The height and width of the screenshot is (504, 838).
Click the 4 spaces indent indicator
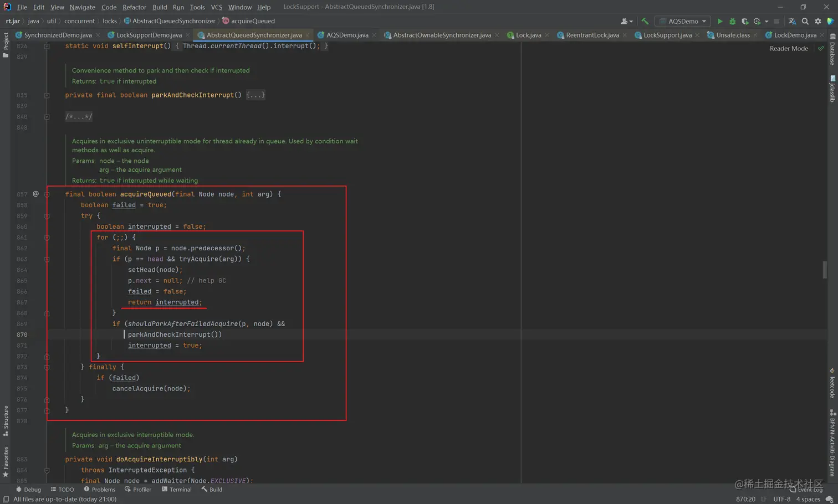pyautogui.click(x=808, y=499)
